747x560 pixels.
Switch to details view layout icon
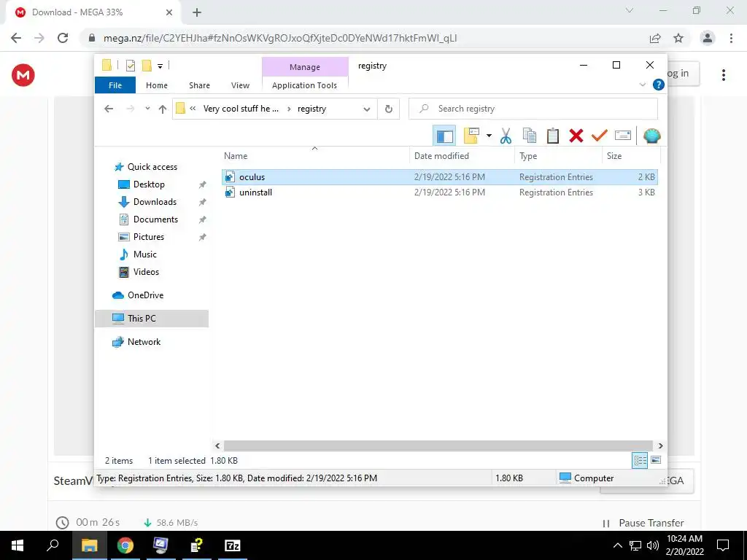pyautogui.click(x=640, y=460)
